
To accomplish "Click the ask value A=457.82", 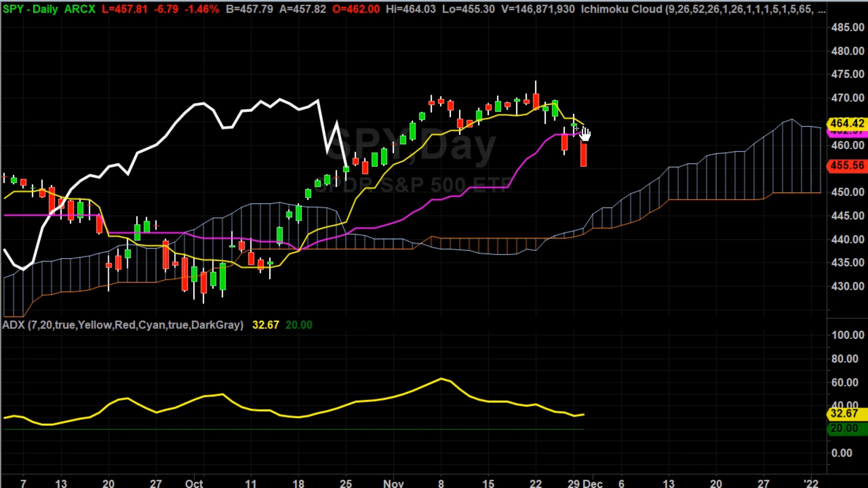I will pyautogui.click(x=302, y=9).
